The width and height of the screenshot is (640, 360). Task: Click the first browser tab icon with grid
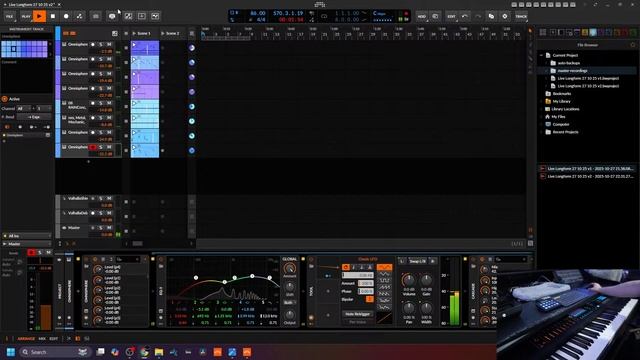[x=543, y=32]
